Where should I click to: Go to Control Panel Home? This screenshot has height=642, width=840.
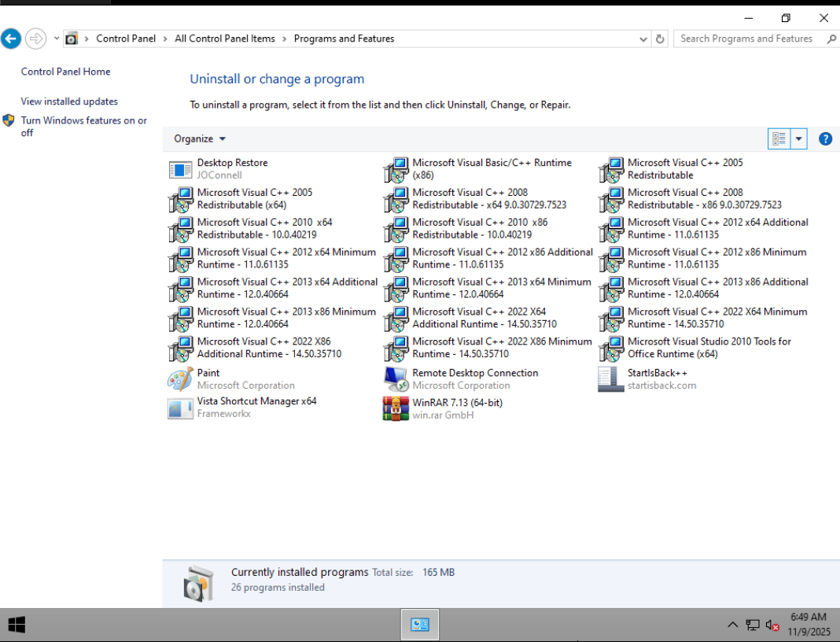[65, 72]
